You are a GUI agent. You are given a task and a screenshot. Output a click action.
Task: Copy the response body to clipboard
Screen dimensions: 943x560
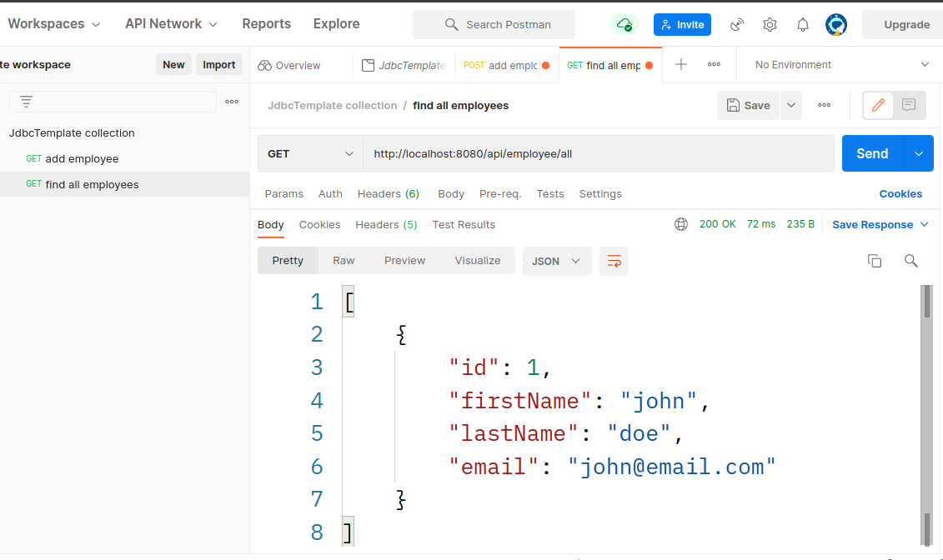tap(875, 261)
